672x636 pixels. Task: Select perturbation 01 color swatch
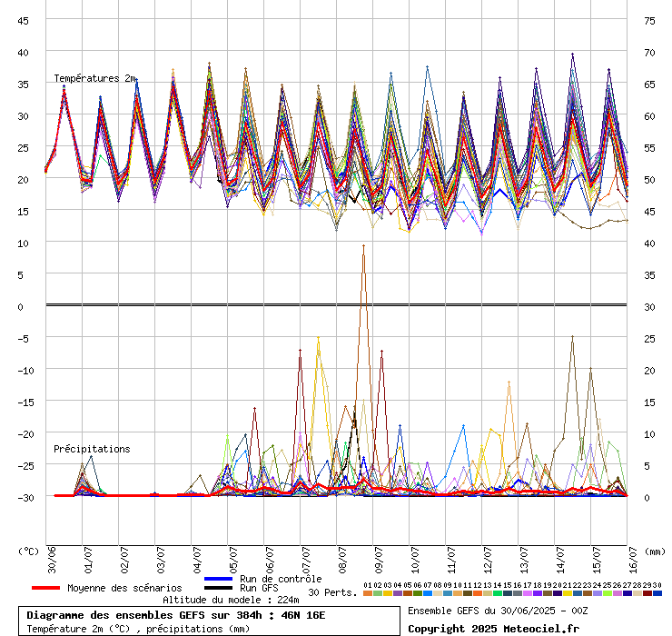tap(367, 593)
